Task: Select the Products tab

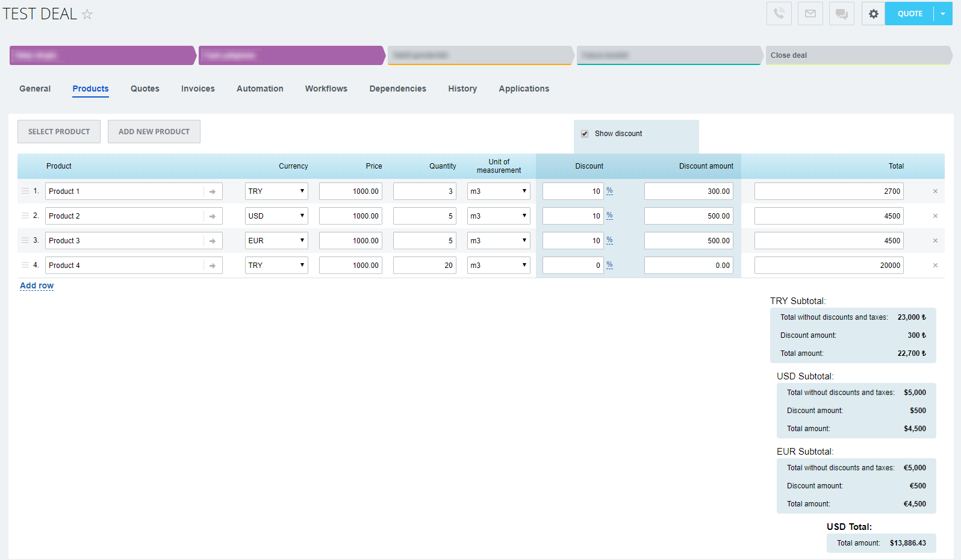Action: pyautogui.click(x=91, y=89)
